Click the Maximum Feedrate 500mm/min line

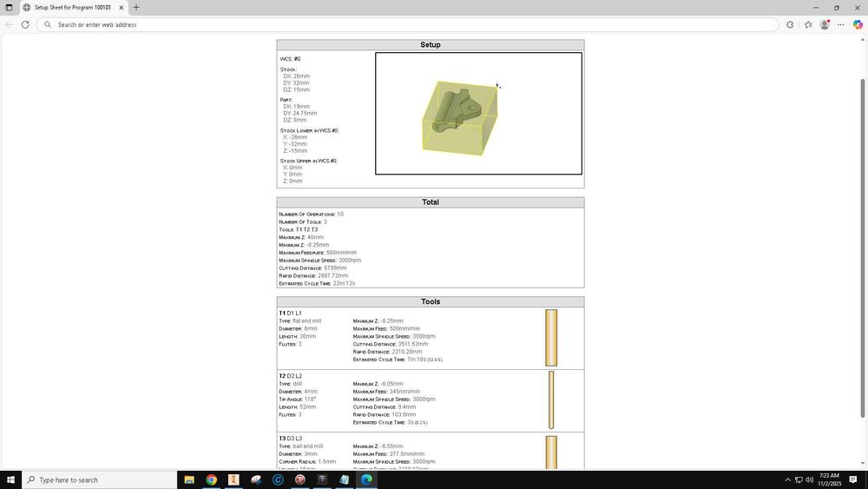[318, 253]
